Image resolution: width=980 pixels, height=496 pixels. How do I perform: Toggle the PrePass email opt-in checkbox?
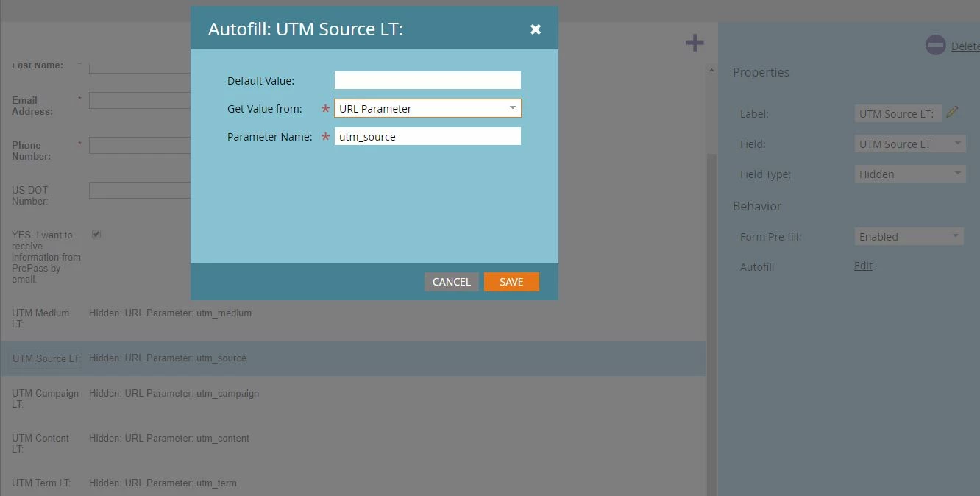[96, 234]
